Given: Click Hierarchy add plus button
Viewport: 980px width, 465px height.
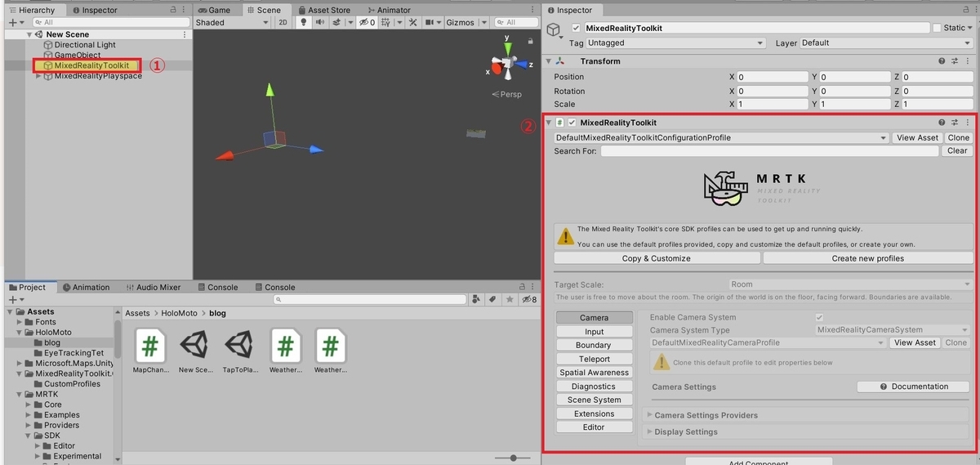Looking at the screenshot, I should pos(13,23).
